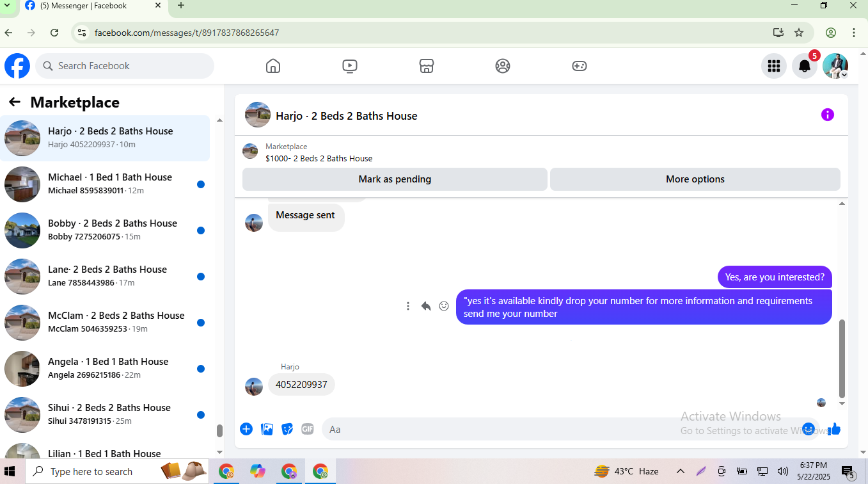Attach a photo file icon
Screen dimensions: 868x484
click(x=267, y=429)
